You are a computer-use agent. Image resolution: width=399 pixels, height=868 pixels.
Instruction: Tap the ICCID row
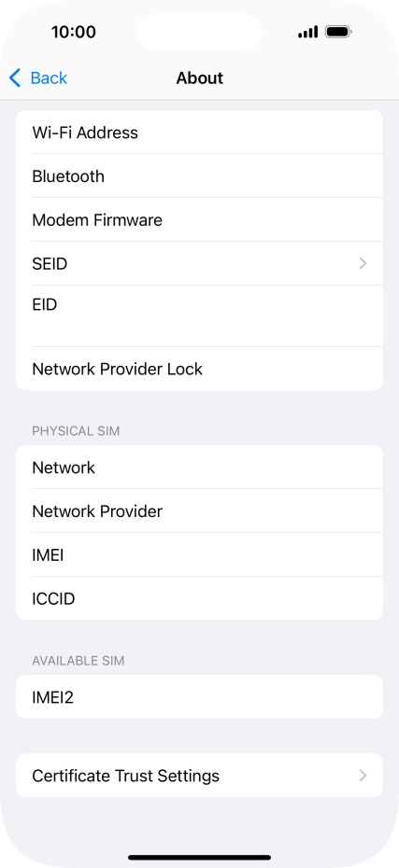click(200, 598)
